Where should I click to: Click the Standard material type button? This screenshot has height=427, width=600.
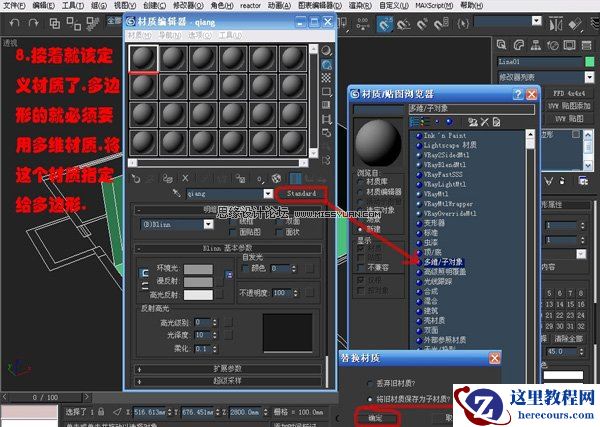point(302,194)
